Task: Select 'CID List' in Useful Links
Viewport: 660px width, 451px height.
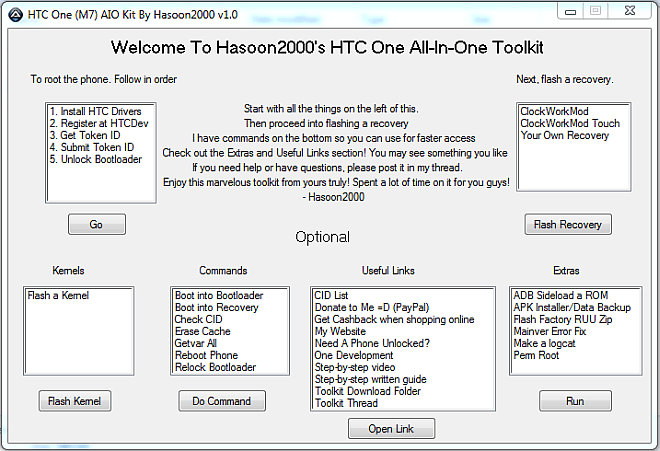Action: [x=331, y=295]
